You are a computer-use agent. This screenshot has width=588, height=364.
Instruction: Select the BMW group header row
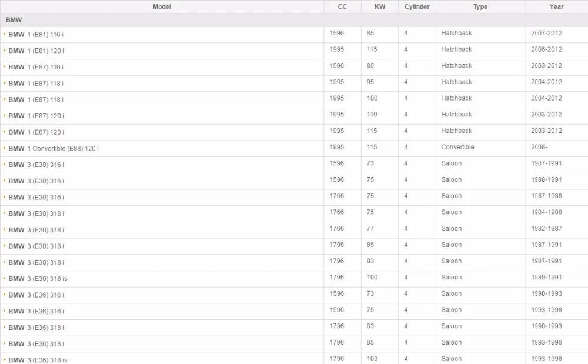click(x=294, y=20)
